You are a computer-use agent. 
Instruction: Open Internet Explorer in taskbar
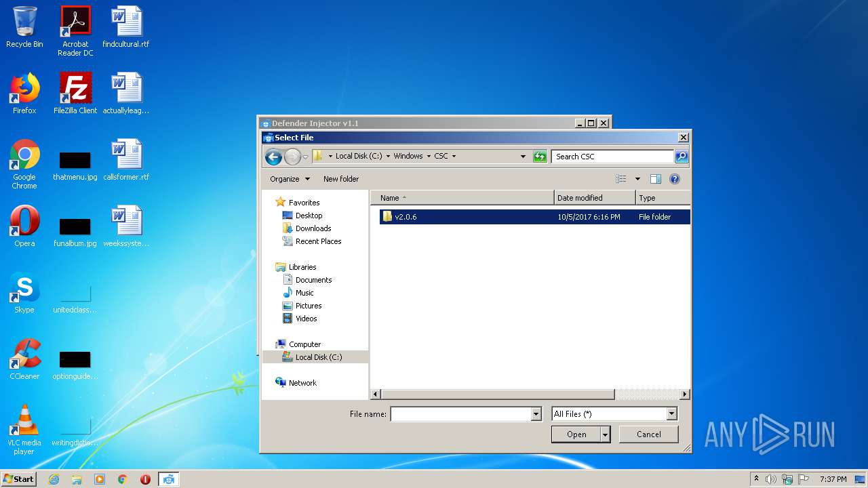coord(54,479)
